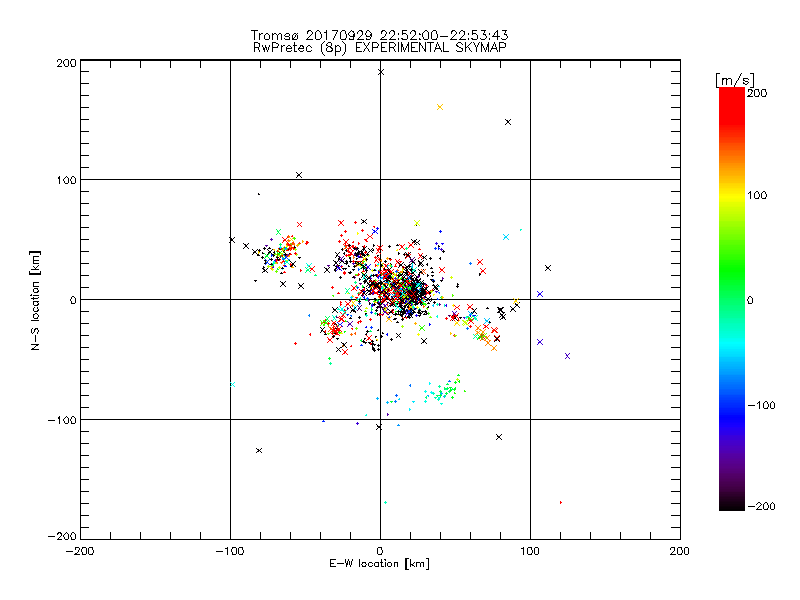The height and width of the screenshot is (600, 800).
Task: Click the color bar's -100 m/s label
Action: tap(761, 405)
